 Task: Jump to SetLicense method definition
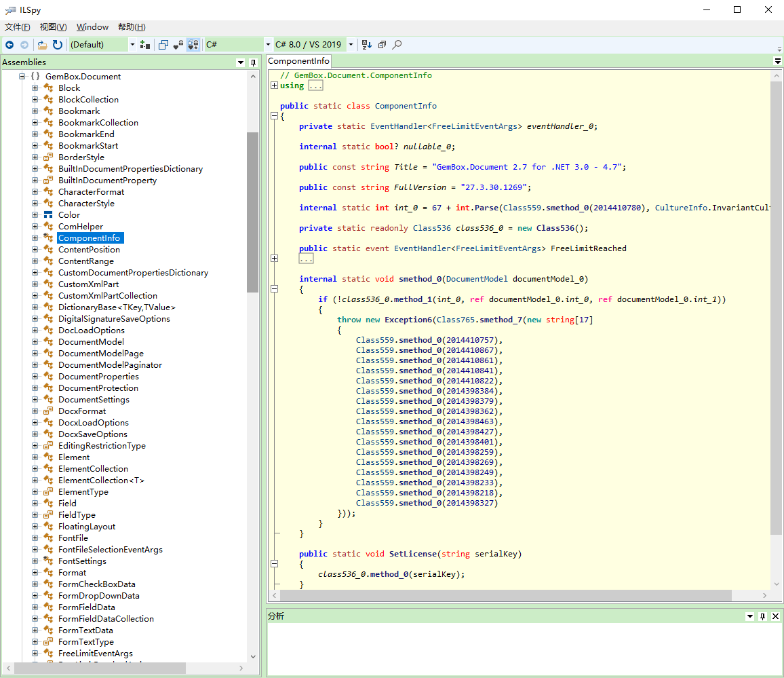click(x=413, y=554)
